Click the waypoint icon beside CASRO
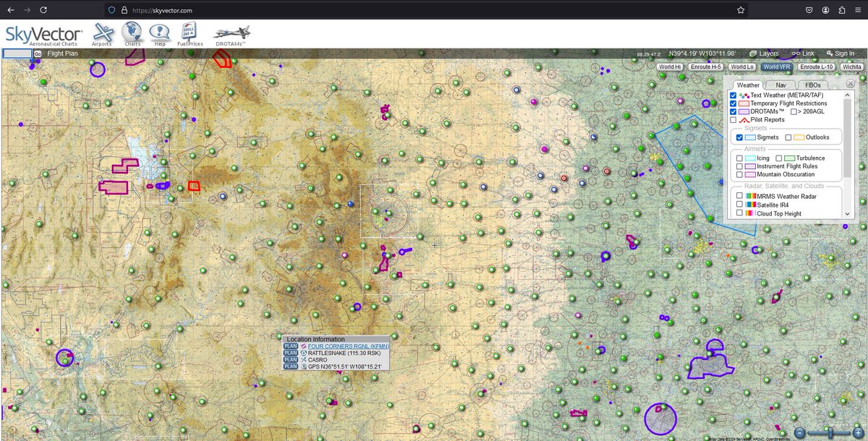Viewport: 868px width, 441px height. 304,360
